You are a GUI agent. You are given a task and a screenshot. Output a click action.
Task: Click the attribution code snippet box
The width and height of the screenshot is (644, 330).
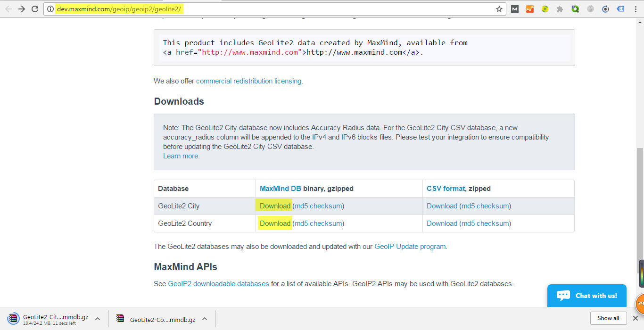click(364, 48)
